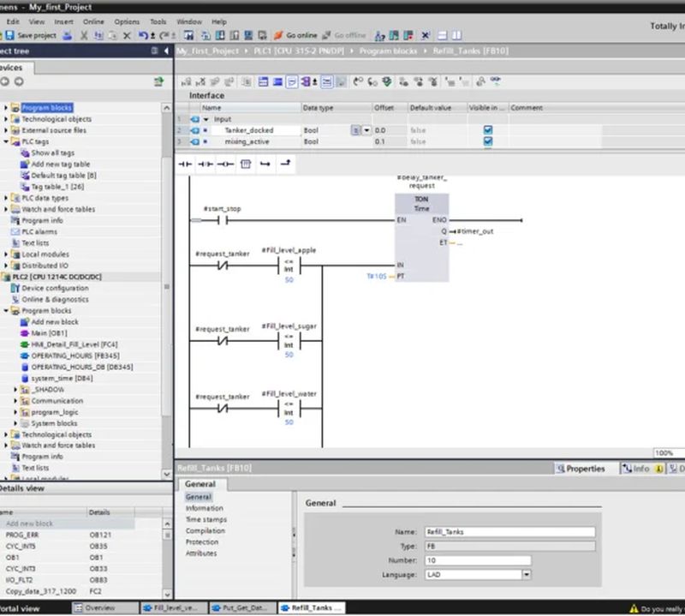Image resolution: width=685 pixels, height=616 pixels.
Task: Click the Name field containing Refill_Tanks
Action: tap(509, 532)
